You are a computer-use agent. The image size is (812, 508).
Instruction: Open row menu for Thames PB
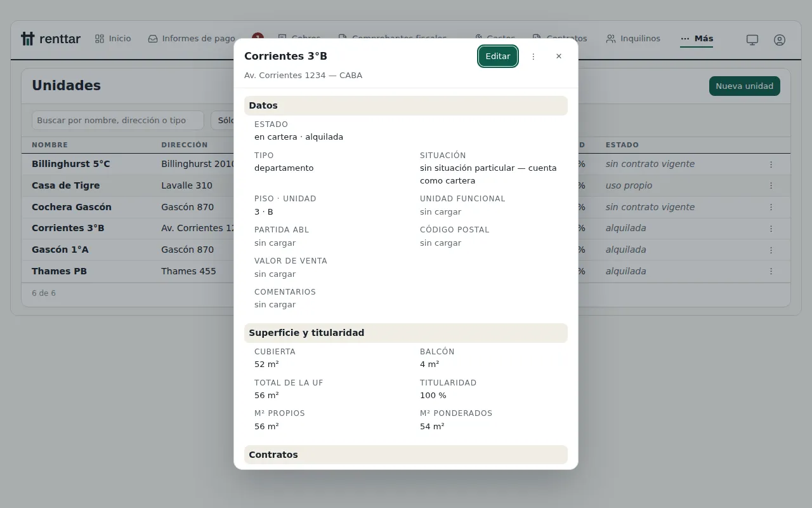[771, 271]
